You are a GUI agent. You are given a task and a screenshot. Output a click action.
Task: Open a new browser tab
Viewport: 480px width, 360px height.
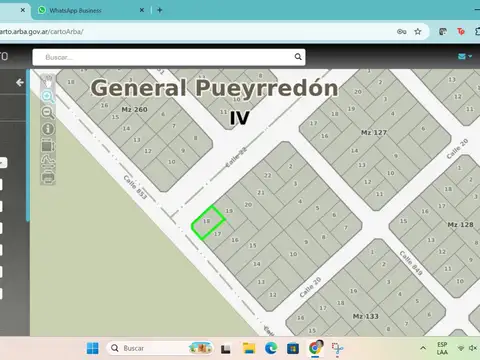point(160,10)
